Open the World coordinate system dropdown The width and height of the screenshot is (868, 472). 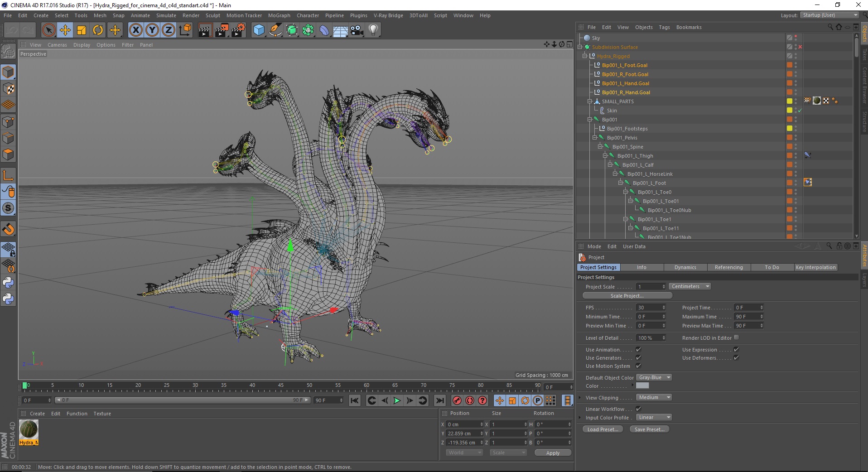(x=464, y=453)
